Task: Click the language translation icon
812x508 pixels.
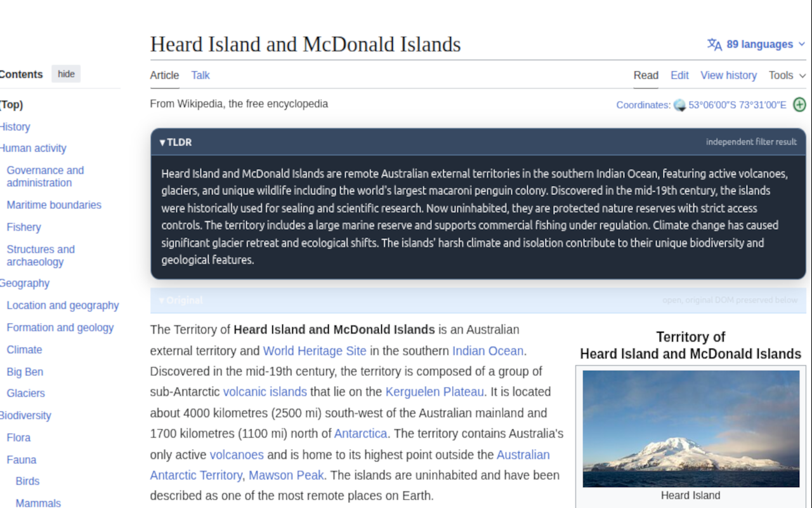Action: pyautogui.click(x=714, y=44)
